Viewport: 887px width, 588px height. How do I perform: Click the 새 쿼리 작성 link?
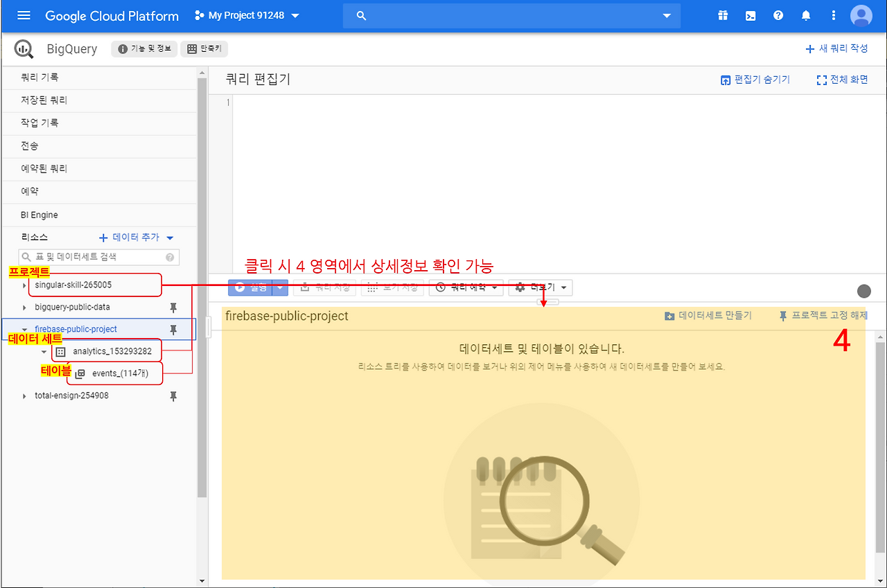coord(838,48)
